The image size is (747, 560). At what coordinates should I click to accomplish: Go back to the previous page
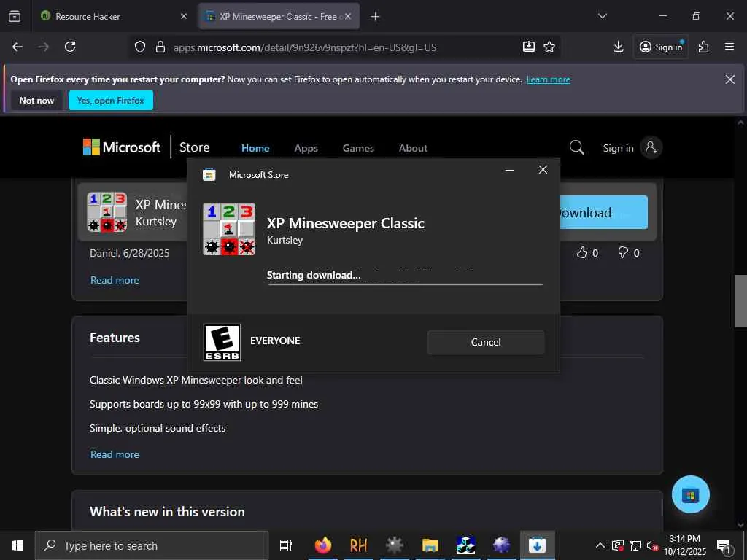point(18,47)
